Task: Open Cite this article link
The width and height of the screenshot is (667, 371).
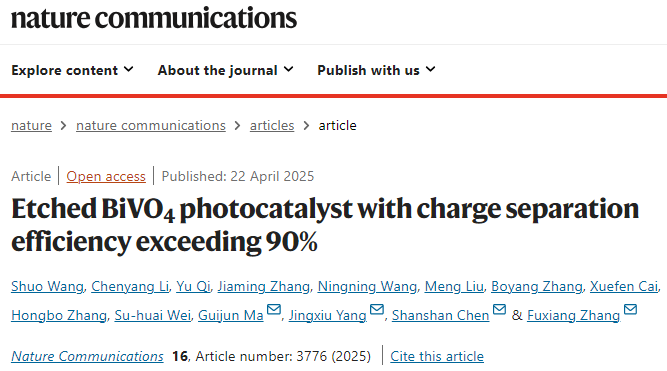Action: point(437,356)
